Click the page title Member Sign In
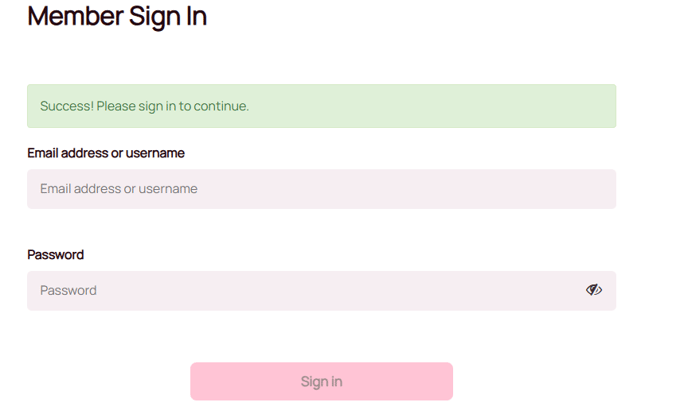The height and width of the screenshot is (410, 688). point(117,16)
